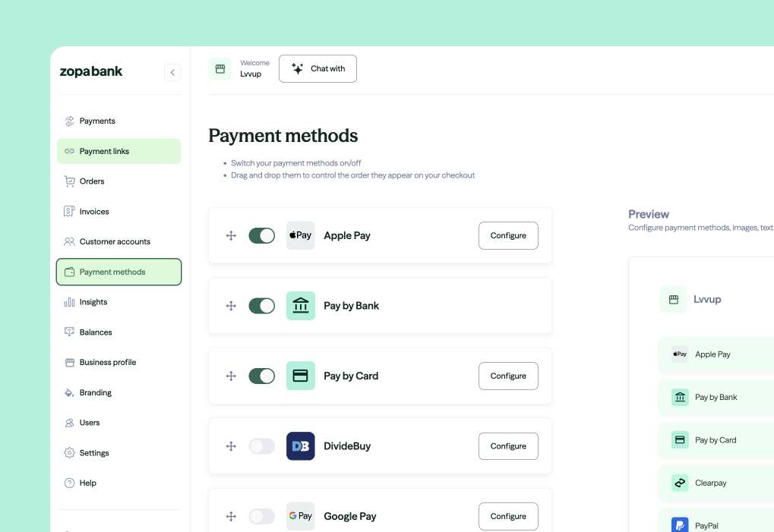
Task: Open DivideBuy Configure button
Action: (x=508, y=446)
